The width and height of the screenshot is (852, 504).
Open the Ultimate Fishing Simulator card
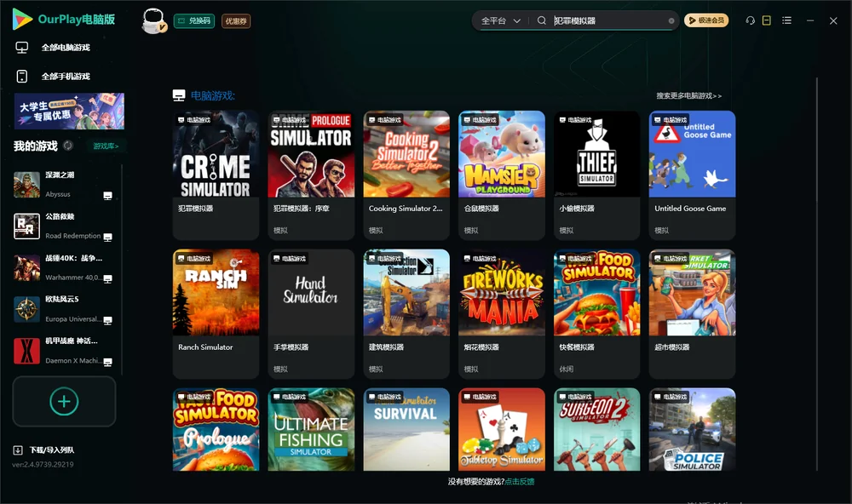311,429
